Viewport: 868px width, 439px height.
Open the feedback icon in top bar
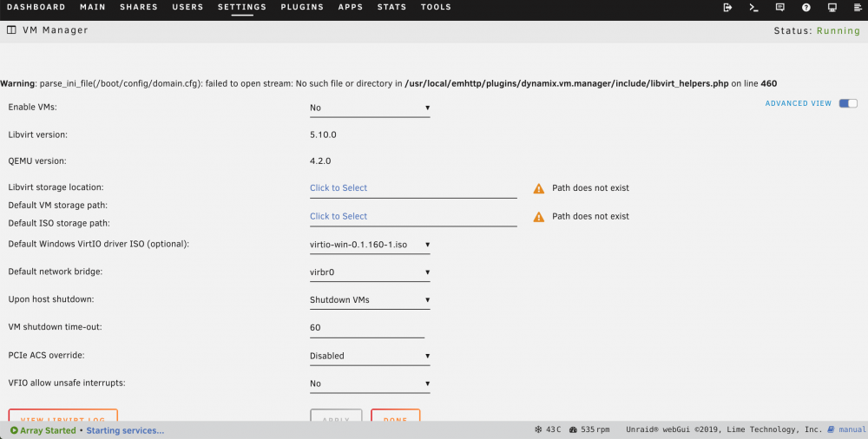[x=780, y=7]
